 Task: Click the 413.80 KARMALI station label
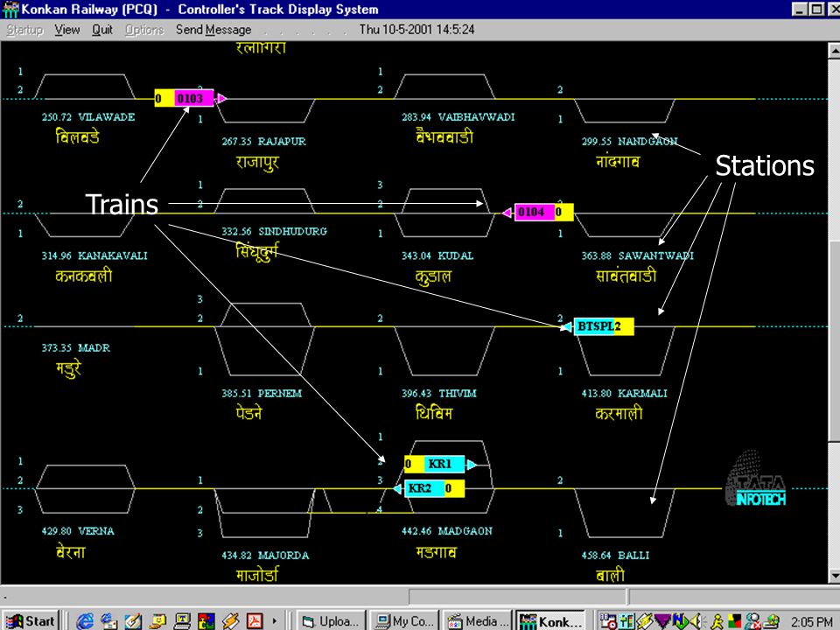coord(624,393)
